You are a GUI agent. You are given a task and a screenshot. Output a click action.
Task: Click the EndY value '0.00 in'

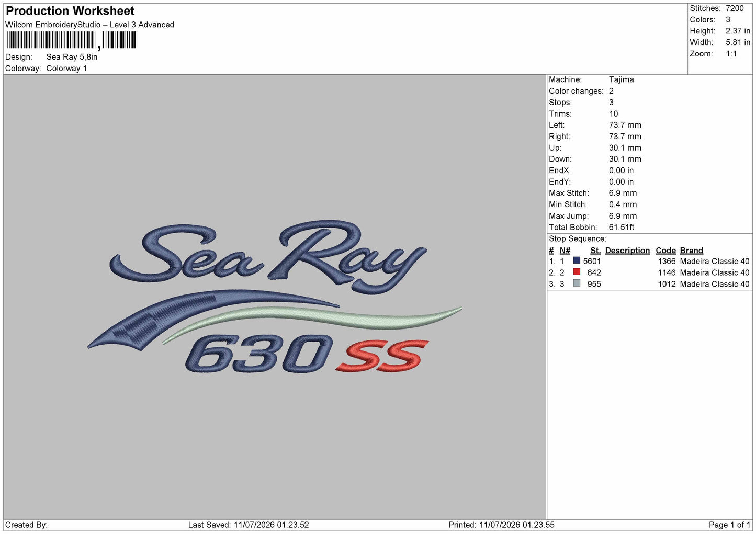621,182
